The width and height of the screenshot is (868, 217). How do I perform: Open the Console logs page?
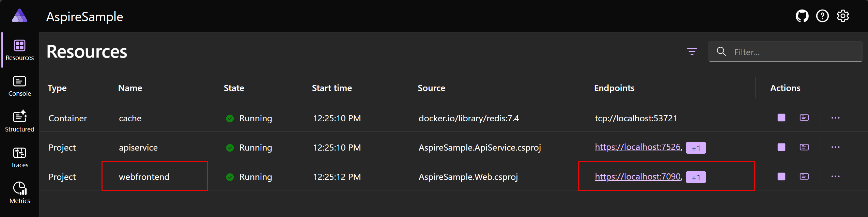(x=20, y=86)
